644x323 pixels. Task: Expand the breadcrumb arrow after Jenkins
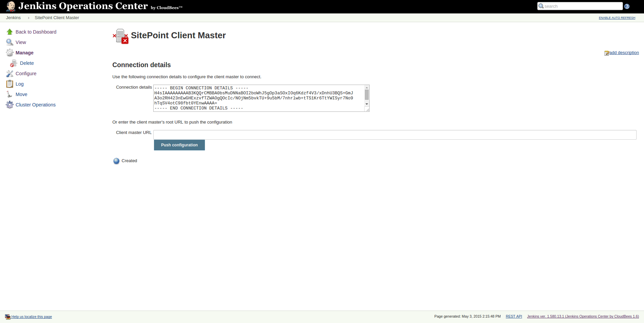(x=29, y=18)
